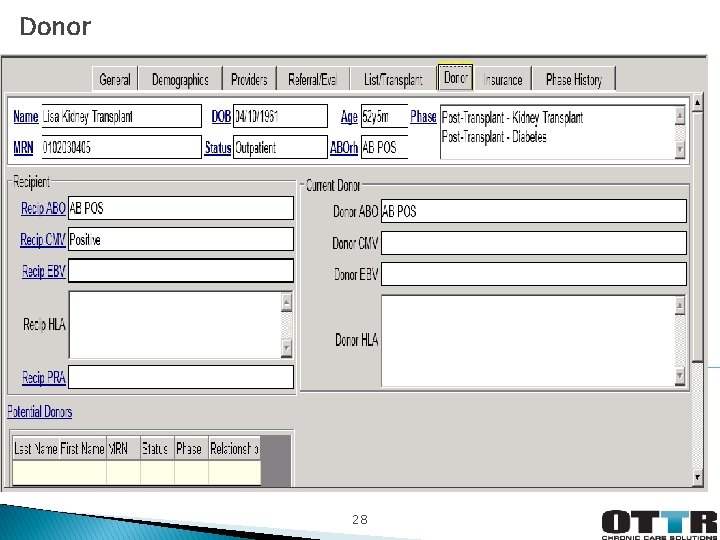Click the Status column header in donors table

click(x=157, y=448)
